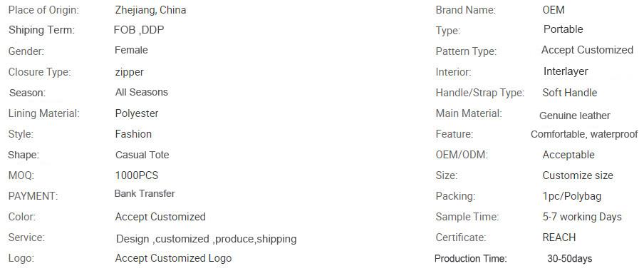Click the 'Design ,customized ,produce,shipping' service text

click(206, 239)
